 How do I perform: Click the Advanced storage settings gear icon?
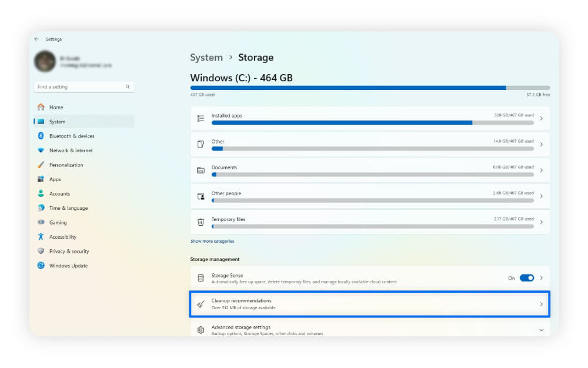click(201, 330)
